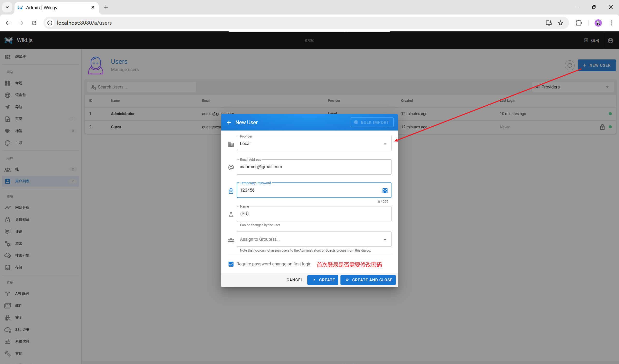Click the Wiki.js logo icon

[9, 40]
